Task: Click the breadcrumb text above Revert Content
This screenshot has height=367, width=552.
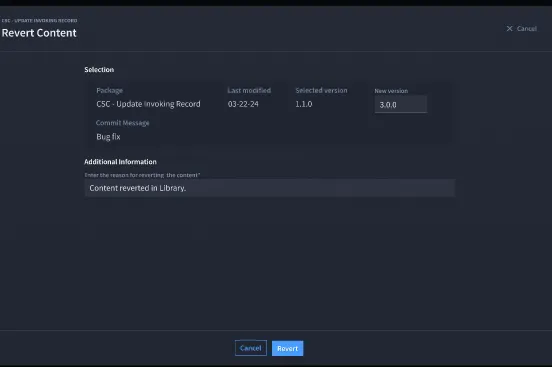Action: [39, 20]
